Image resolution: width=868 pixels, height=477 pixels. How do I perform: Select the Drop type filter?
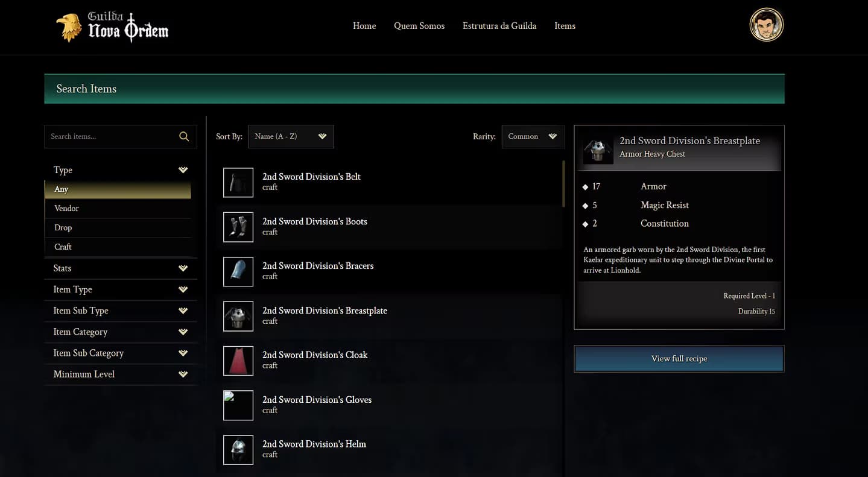pyautogui.click(x=63, y=227)
